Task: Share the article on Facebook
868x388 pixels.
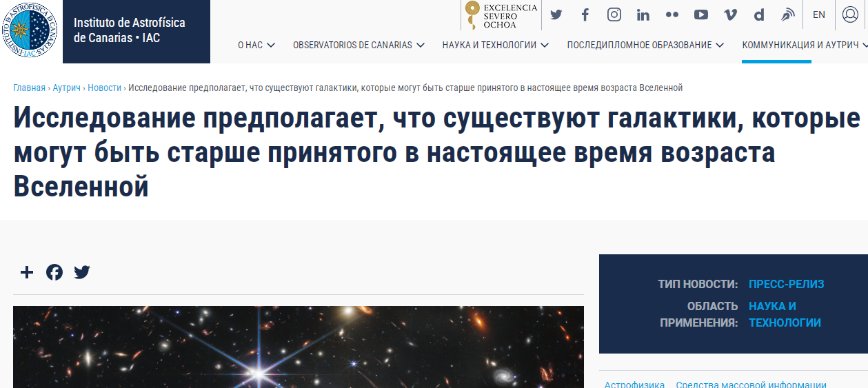Action: pos(54,272)
